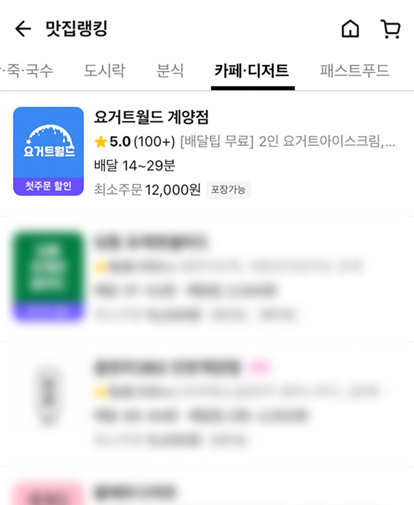414x505 pixels.
Task: Switch to the 분식 tab
Action: coord(170,70)
